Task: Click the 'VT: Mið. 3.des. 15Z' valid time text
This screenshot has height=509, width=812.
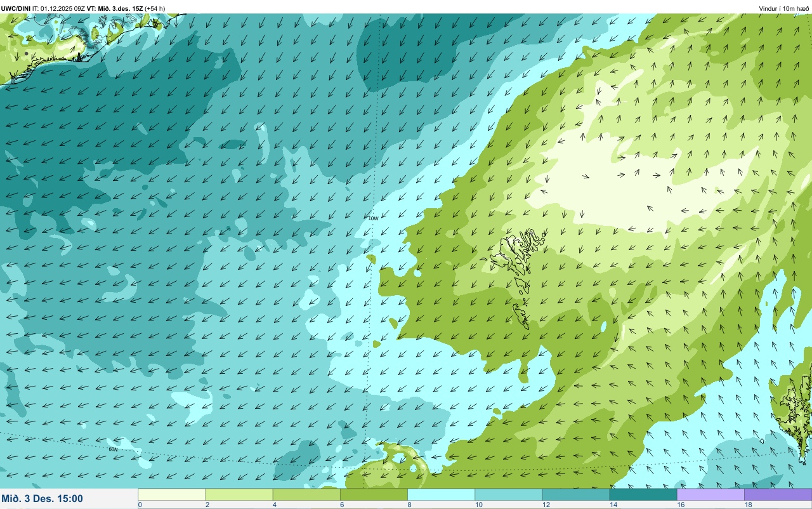Action: 115,8
